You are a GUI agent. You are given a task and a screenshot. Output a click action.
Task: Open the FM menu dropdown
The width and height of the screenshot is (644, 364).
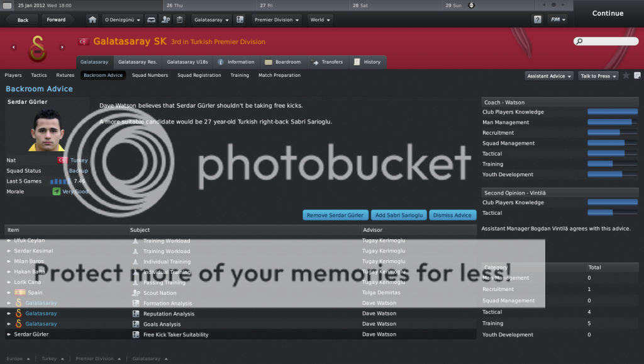point(558,20)
